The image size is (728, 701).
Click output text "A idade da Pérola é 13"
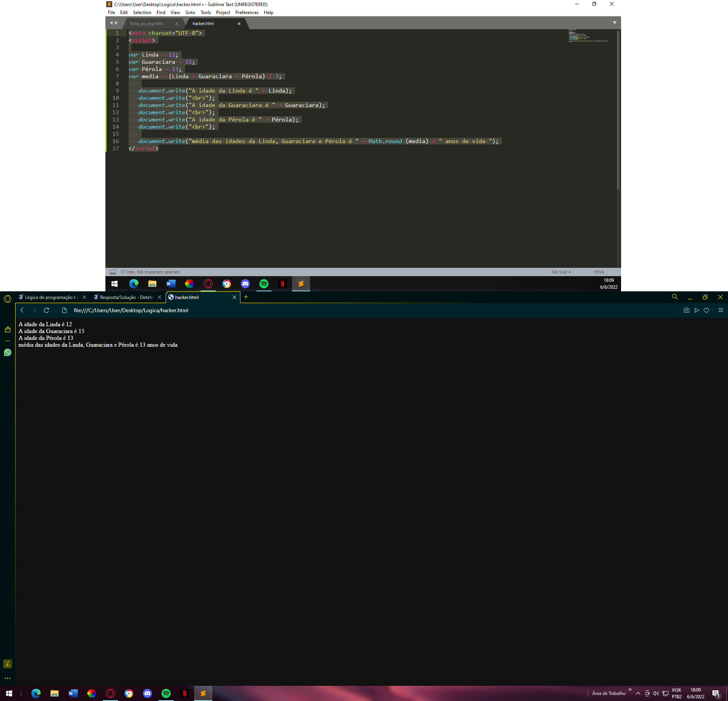46,338
